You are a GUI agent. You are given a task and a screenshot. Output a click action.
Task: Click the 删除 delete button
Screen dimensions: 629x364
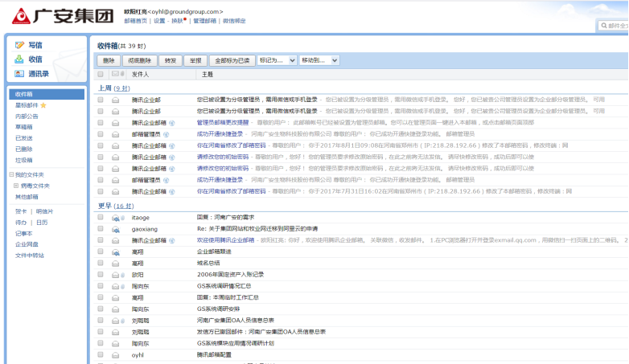coord(109,60)
